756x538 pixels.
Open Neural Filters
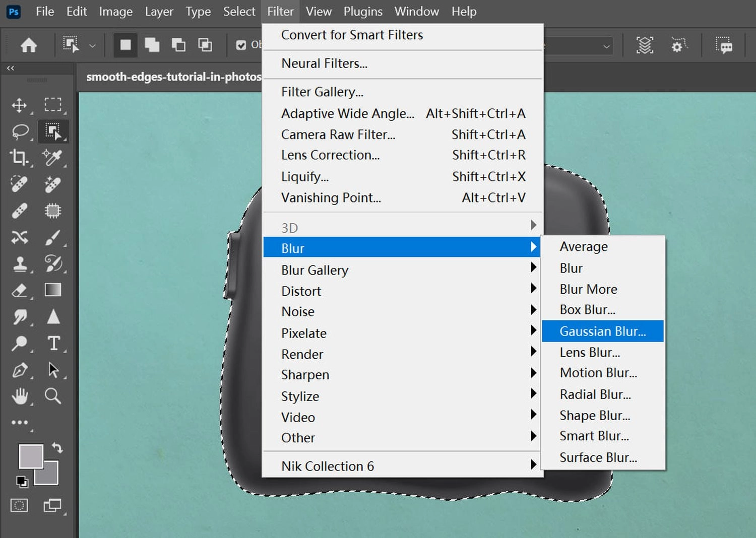[x=402, y=63]
